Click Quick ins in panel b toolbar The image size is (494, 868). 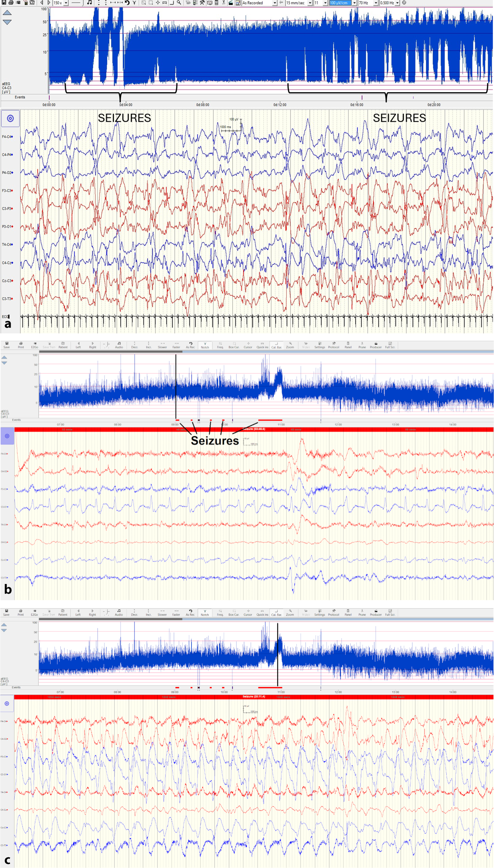pos(262,345)
